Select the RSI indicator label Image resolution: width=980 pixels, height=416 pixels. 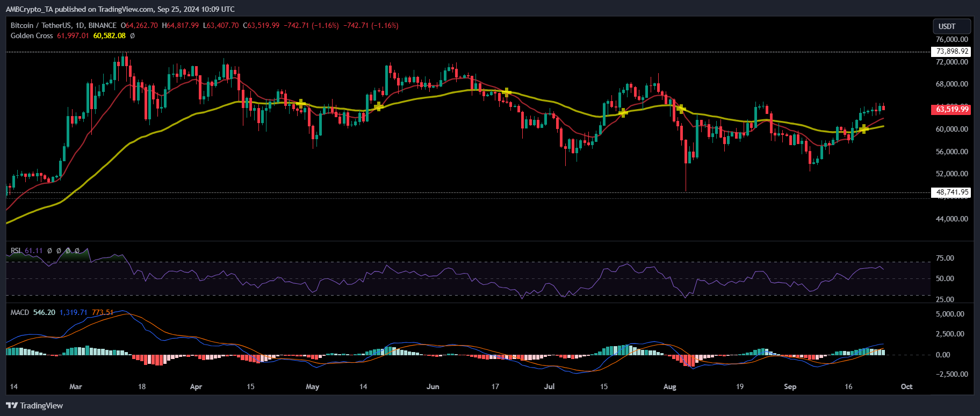pyautogui.click(x=16, y=250)
